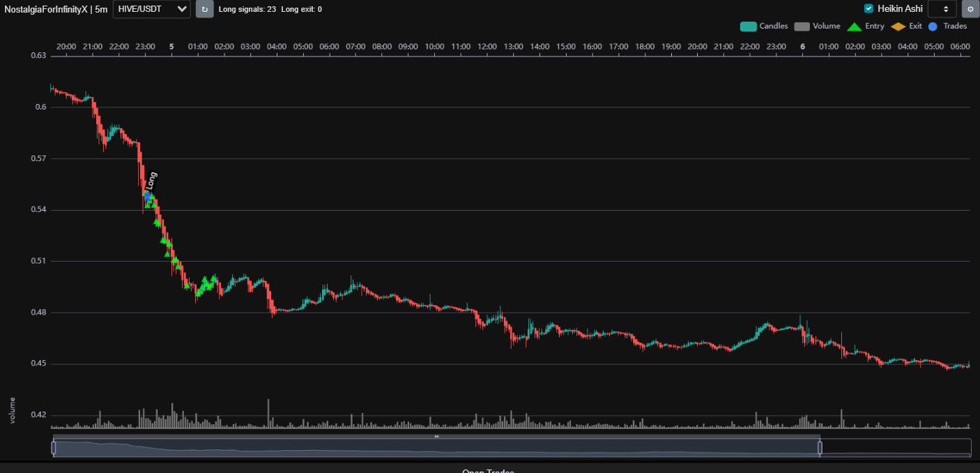Image resolution: width=980 pixels, height=473 pixels.
Task: Click the 'volume' axis label
Action: pos(12,410)
